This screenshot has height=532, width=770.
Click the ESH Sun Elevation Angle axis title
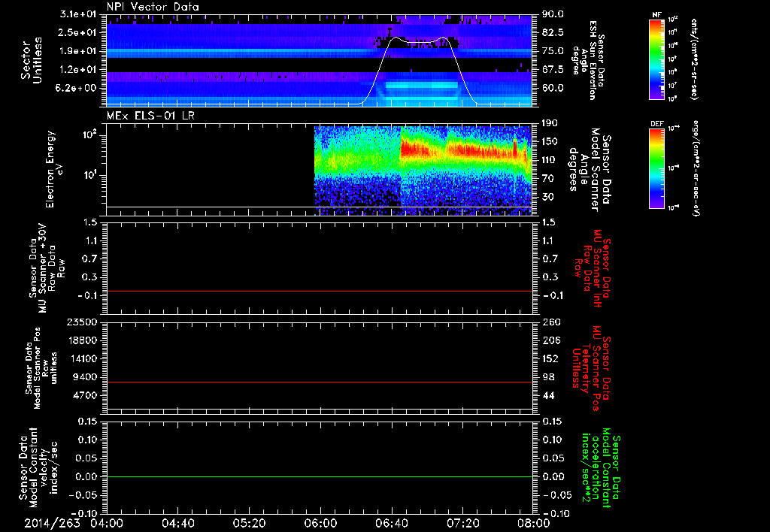pos(589,60)
